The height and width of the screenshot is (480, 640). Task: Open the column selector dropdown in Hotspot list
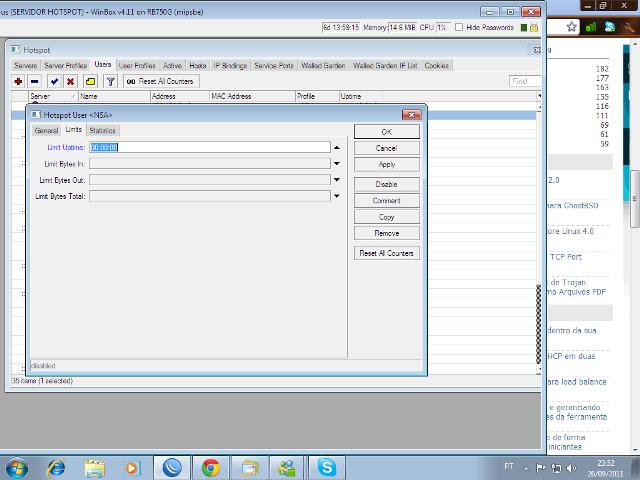coord(539,96)
